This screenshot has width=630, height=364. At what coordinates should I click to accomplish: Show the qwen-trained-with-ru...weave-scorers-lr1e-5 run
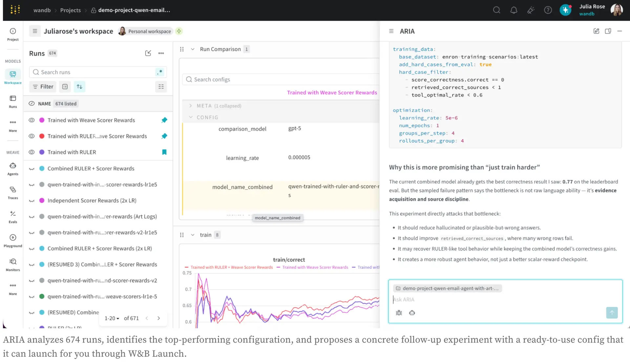[x=31, y=296]
